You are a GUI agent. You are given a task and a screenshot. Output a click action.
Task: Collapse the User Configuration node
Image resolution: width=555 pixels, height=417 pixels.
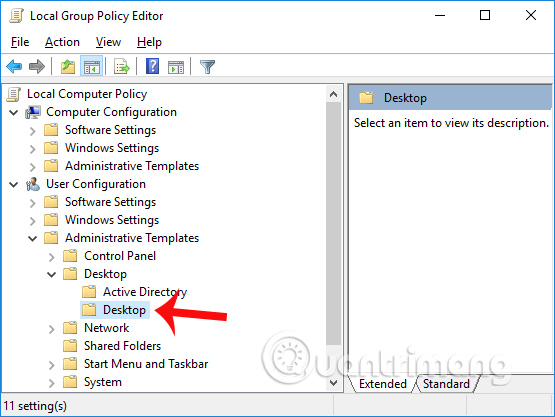pos(13,184)
